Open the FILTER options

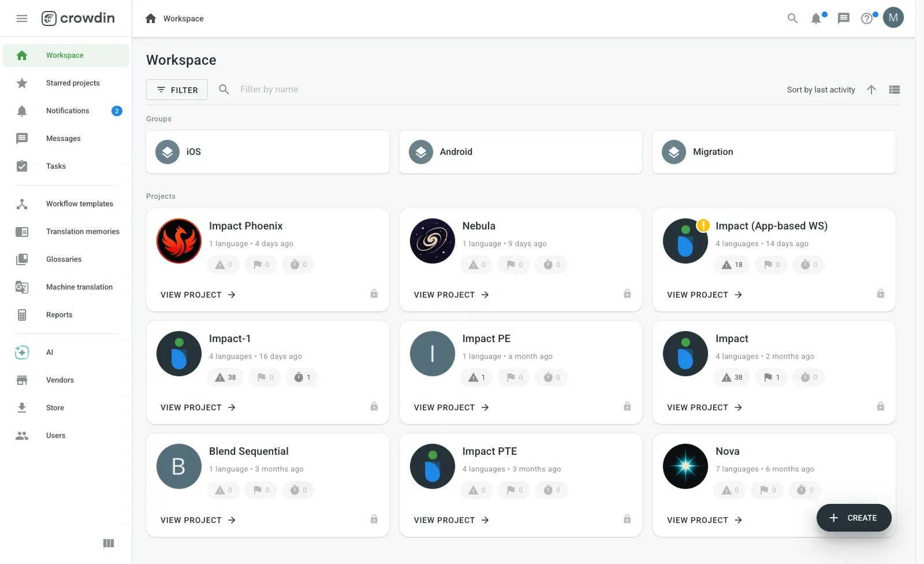[x=177, y=90]
